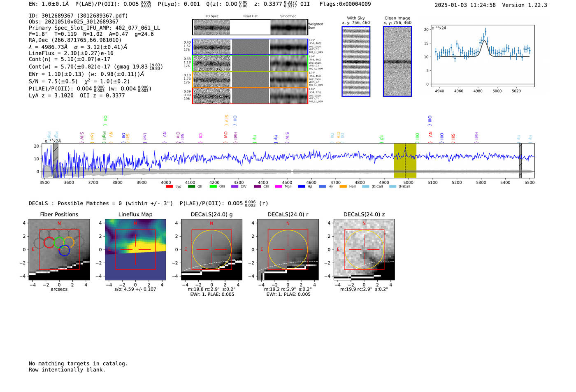Click the Obs: 20210510v025_3012689367 line

tap(74, 22)
